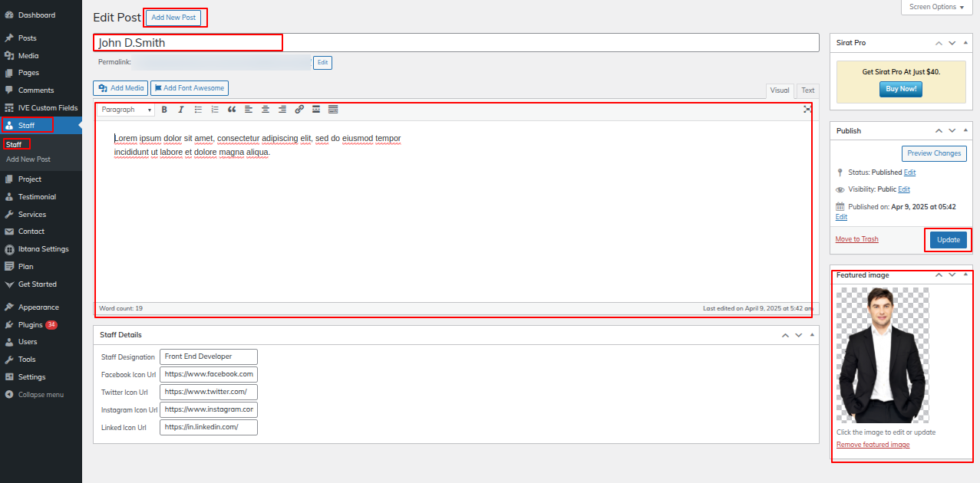Open the Paragraph format dropdown
The height and width of the screenshot is (483, 980).
coord(127,110)
